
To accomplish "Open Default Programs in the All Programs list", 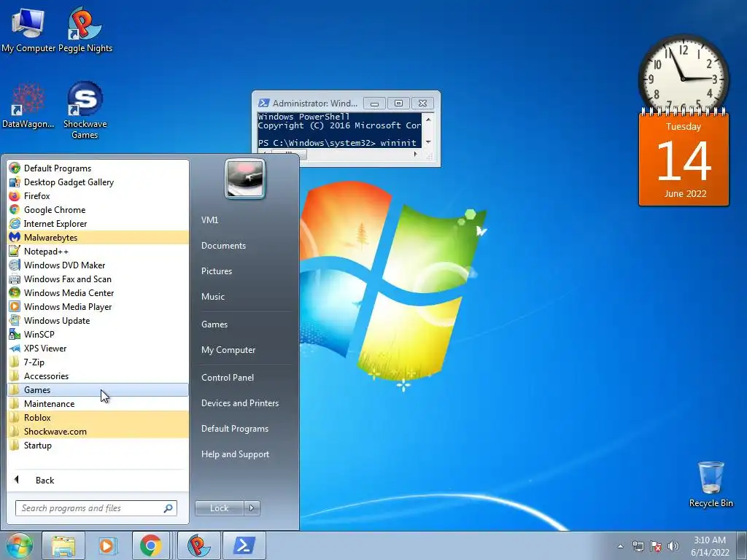I will point(98,168).
